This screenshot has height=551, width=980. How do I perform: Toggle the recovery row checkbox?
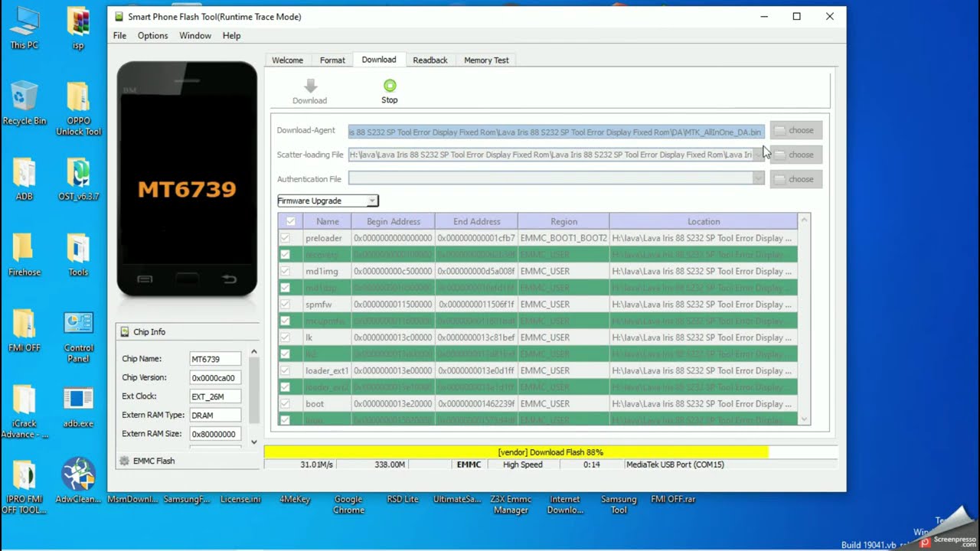point(285,254)
